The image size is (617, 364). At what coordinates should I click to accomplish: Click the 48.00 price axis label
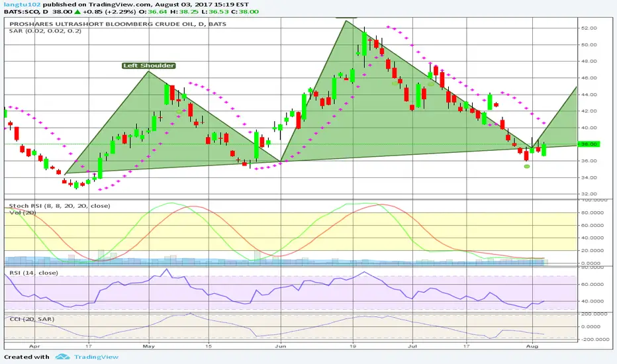tap(589, 62)
